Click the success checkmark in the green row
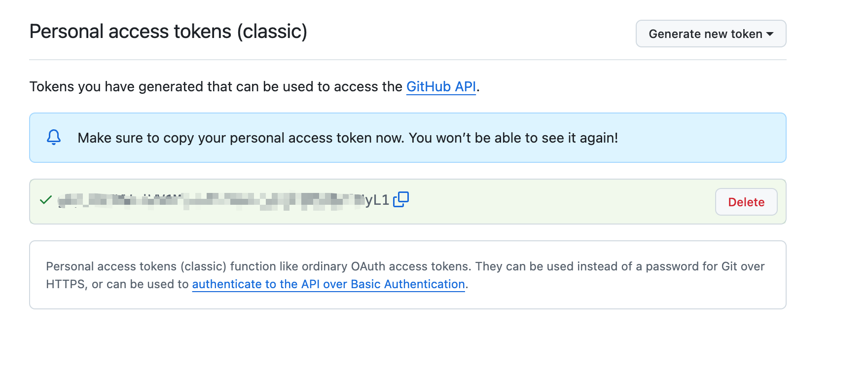868x376 pixels. [45, 199]
